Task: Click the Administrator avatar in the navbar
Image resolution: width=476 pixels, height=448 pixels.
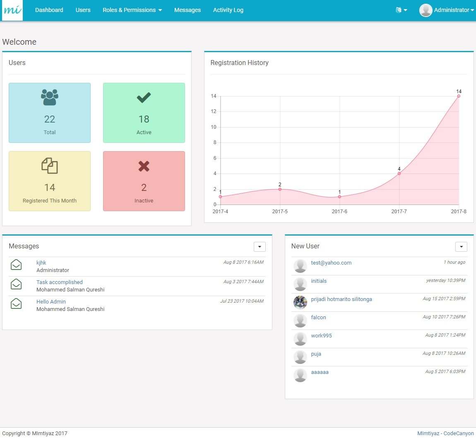Action: 426,10
